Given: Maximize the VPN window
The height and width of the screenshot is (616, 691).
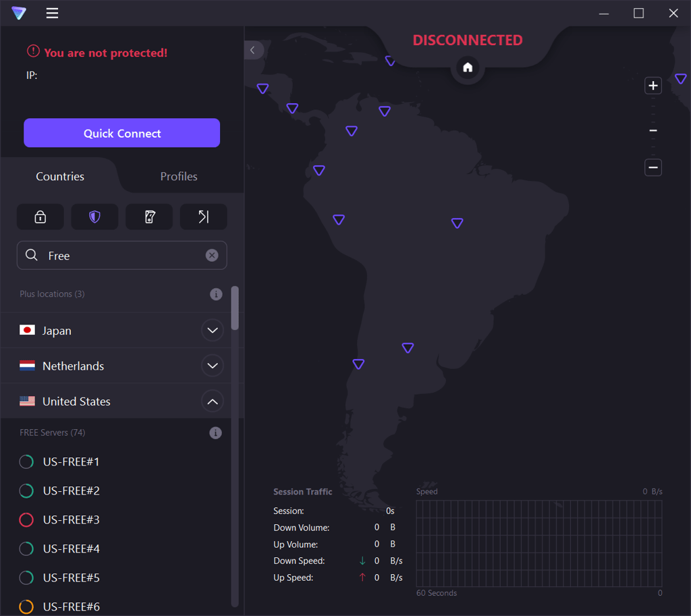Looking at the screenshot, I should (638, 13).
